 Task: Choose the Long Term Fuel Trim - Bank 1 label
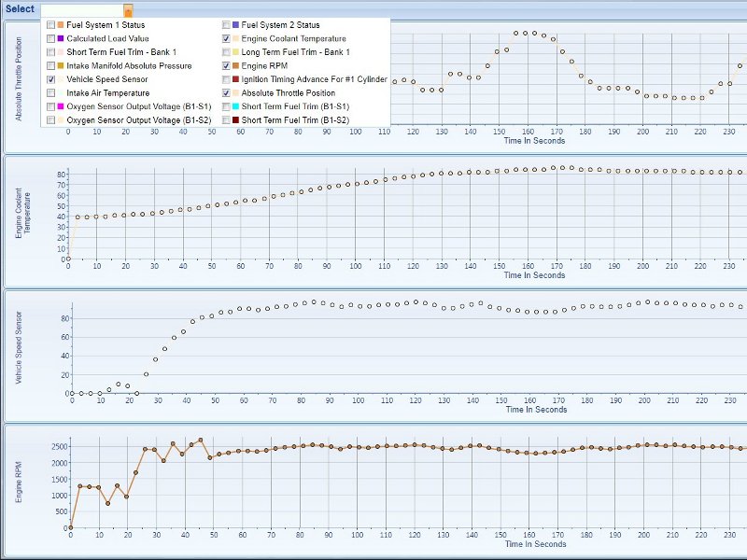(x=302, y=52)
